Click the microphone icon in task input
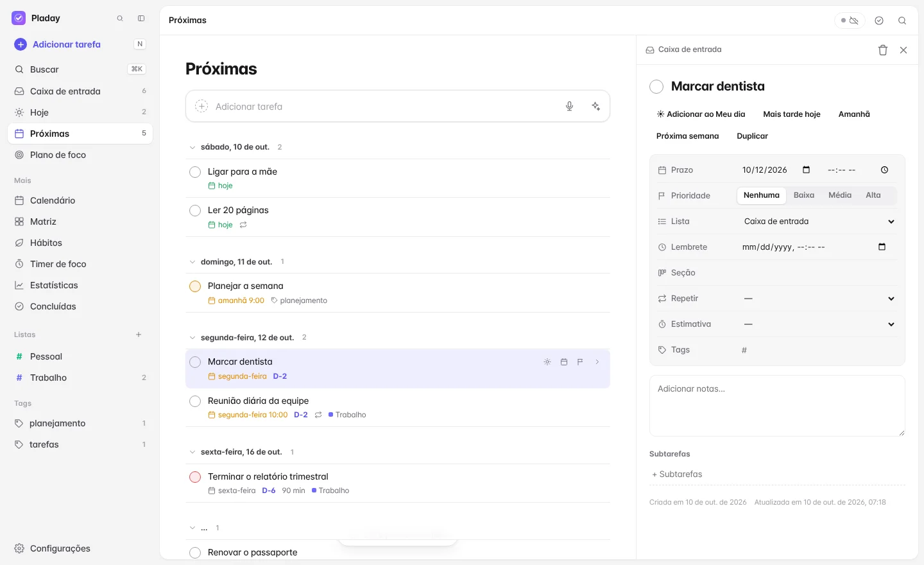 [x=569, y=107]
